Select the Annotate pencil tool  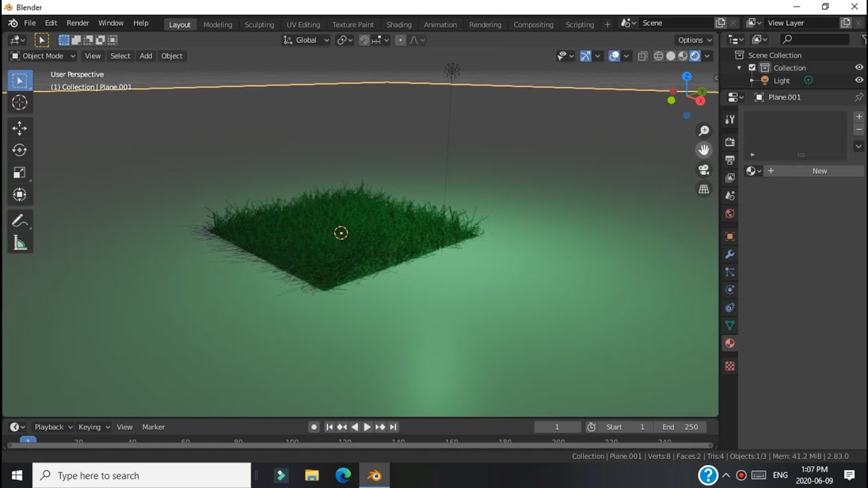(x=20, y=221)
